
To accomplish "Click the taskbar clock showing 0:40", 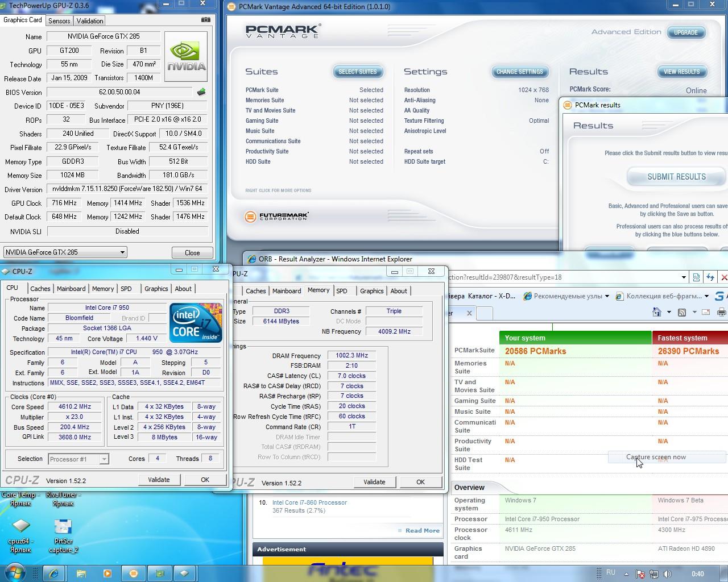I will pos(698,574).
